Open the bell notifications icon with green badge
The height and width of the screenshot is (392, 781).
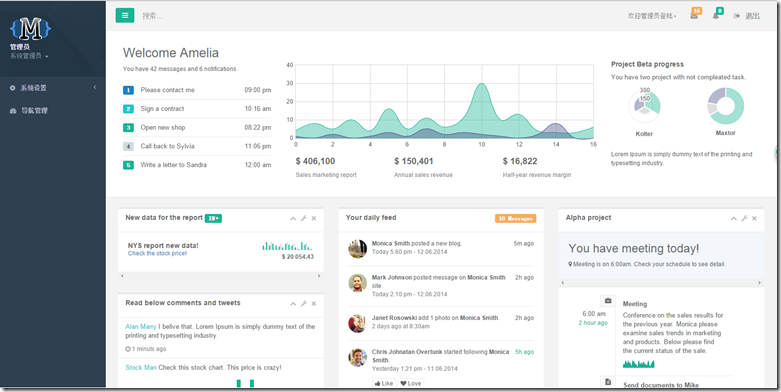pyautogui.click(x=717, y=15)
